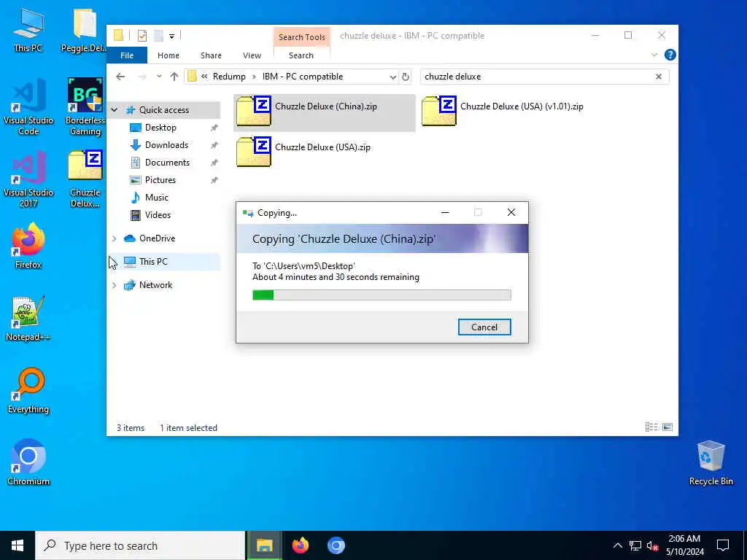Launch Visual Studio Code desktop shortcut
Viewport: 747px width, 560px height.
tap(28, 107)
